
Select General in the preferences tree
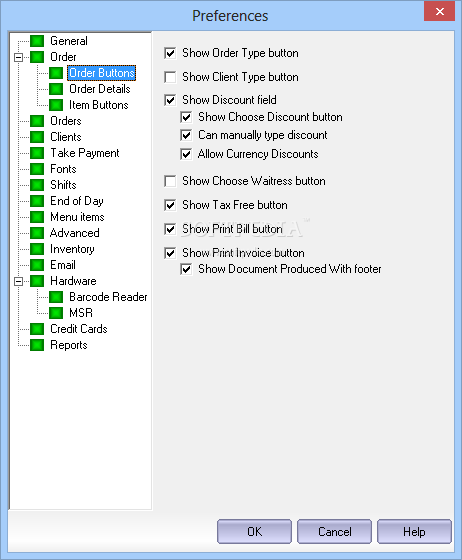point(69,41)
